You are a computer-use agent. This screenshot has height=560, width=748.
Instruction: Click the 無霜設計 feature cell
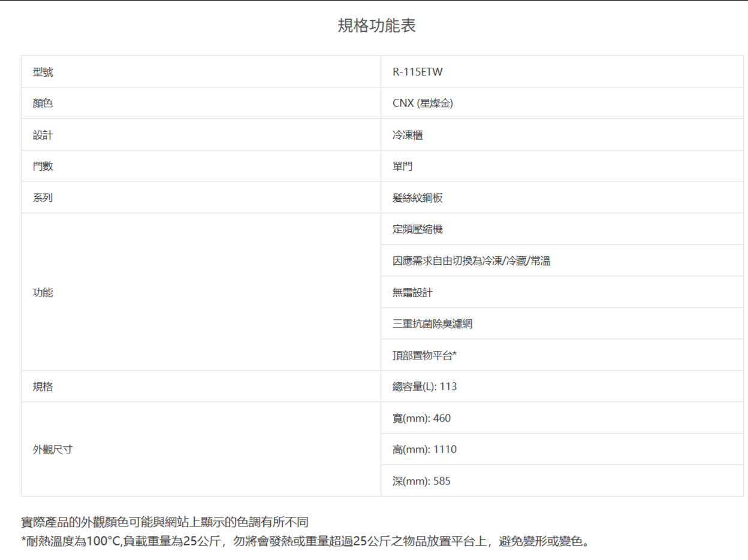pyautogui.click(x=412, y=292)
